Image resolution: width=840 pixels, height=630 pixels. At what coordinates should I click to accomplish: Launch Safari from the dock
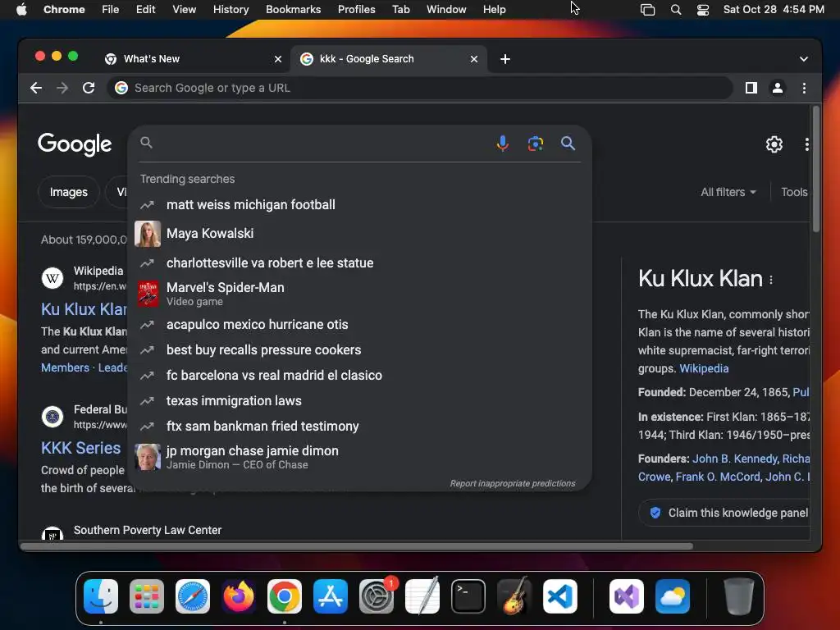click(193, 596)
